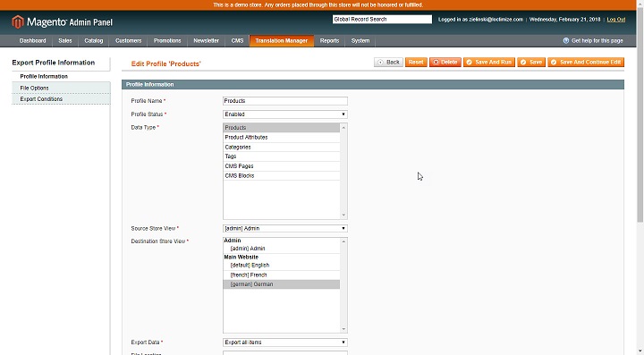Screen dimensions: 644x355
Task: Click the Log Out link
Action: point(616,20)
